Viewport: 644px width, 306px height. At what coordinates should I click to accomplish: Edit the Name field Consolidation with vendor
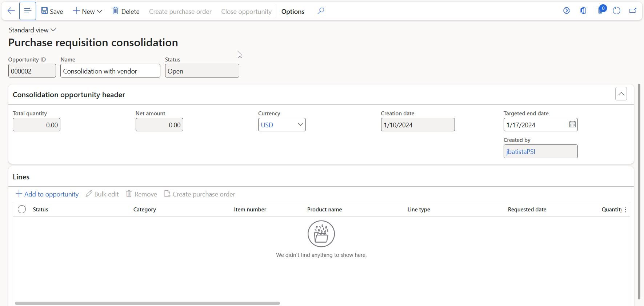(110, 71)
